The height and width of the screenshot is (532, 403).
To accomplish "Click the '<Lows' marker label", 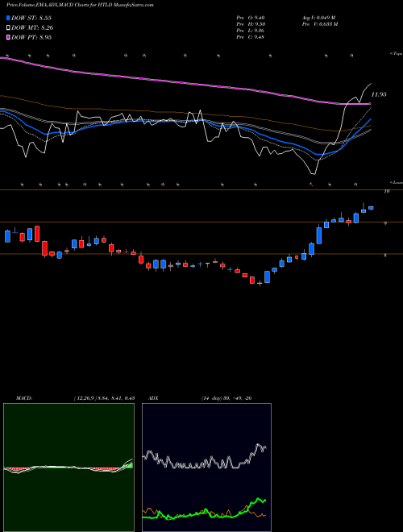I will pyautogui.click(x=397, y=182).
